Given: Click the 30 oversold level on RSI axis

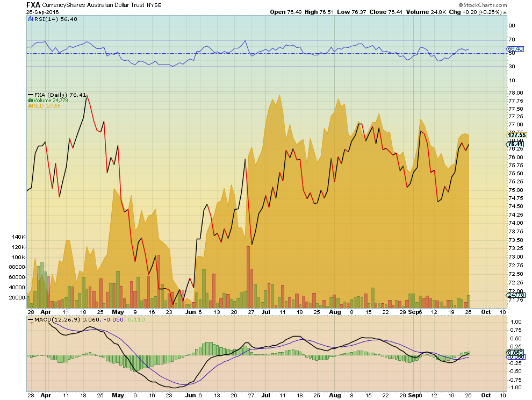Looking at the screenshot, I should point(512,67).
